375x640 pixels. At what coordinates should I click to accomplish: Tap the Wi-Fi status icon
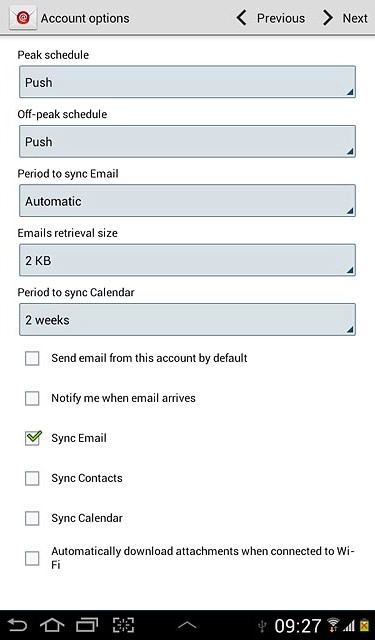click(x=333, y=625)
